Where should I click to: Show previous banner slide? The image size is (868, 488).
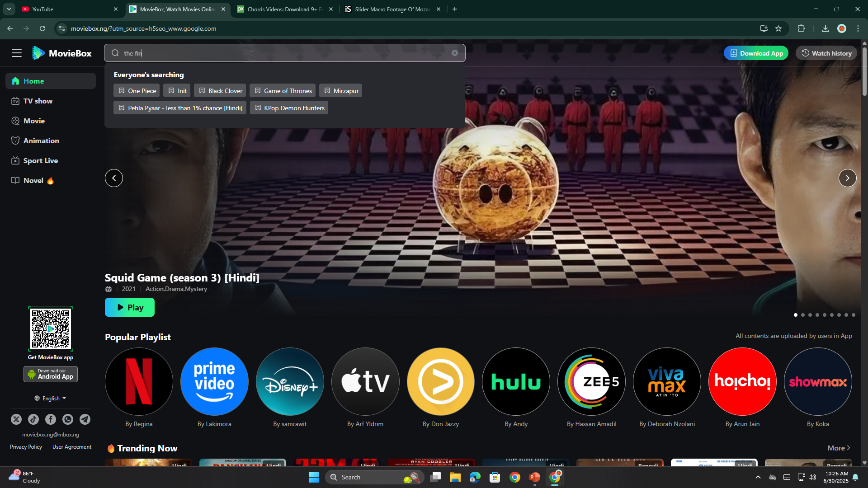click(114, 178)
